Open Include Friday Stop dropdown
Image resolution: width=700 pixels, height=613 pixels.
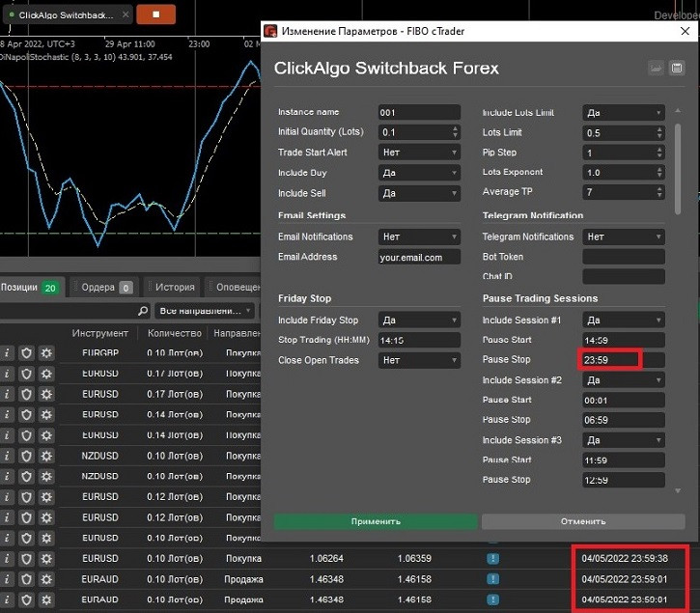pyautogui.click(x=419, y=320)
